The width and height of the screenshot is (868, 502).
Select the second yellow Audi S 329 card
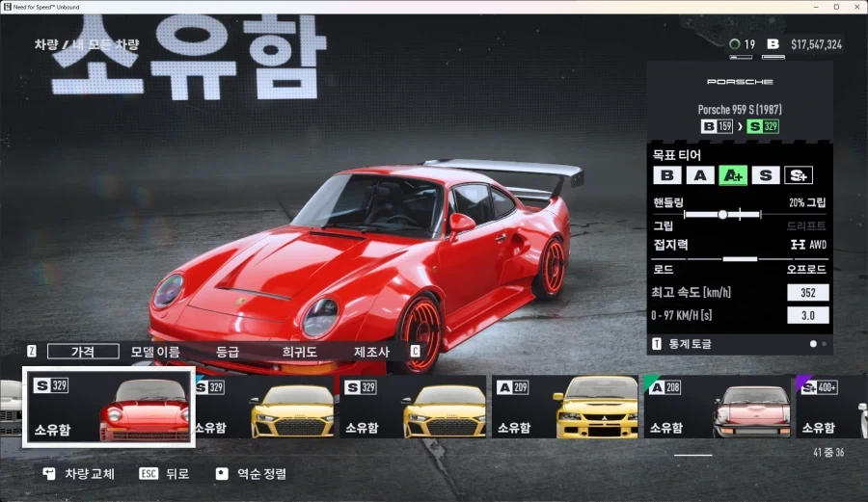[413, 407]
